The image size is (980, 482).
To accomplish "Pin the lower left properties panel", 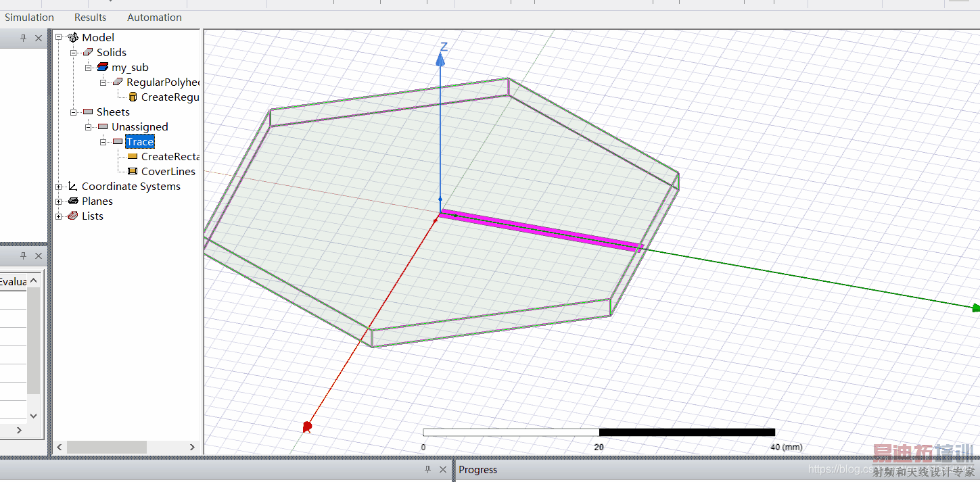I will click(24, 256).
